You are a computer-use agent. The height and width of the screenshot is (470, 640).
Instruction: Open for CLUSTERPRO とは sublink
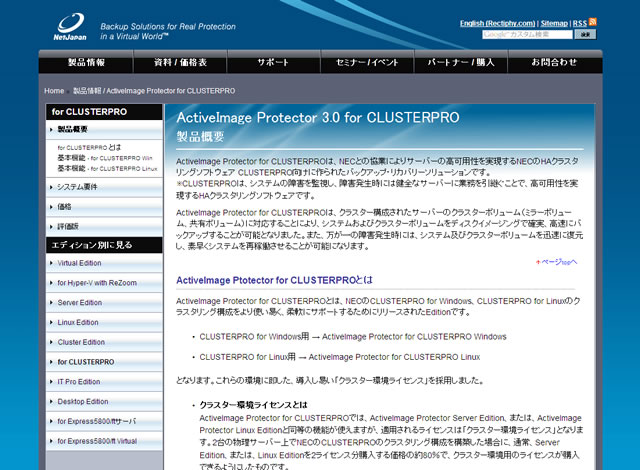pos(89,147)
